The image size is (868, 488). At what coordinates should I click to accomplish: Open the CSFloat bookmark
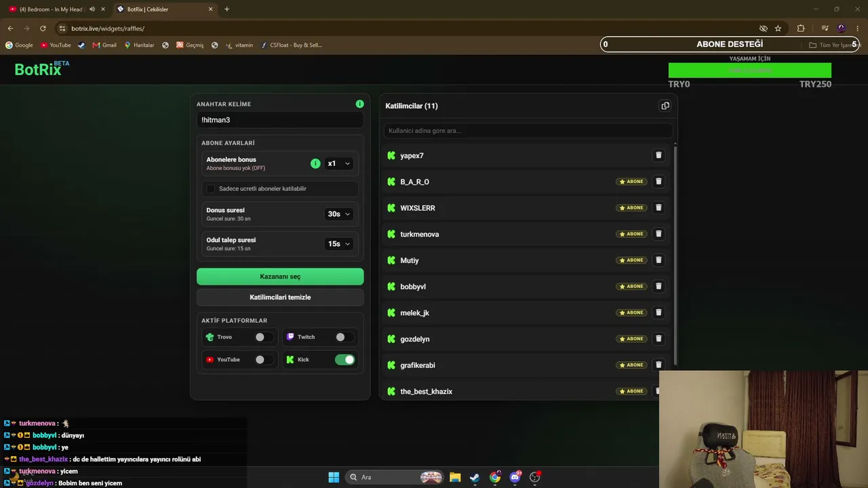point(291,45)
